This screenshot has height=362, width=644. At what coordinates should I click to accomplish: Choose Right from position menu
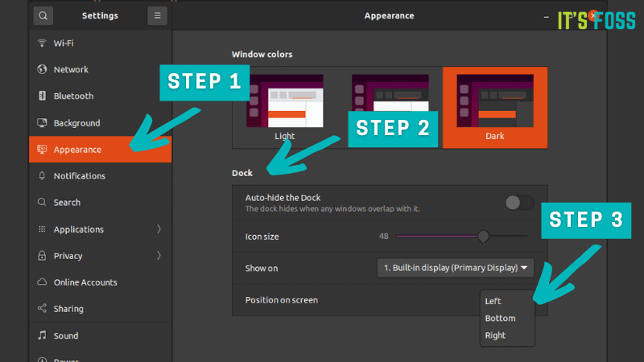[x=495, y=335]
